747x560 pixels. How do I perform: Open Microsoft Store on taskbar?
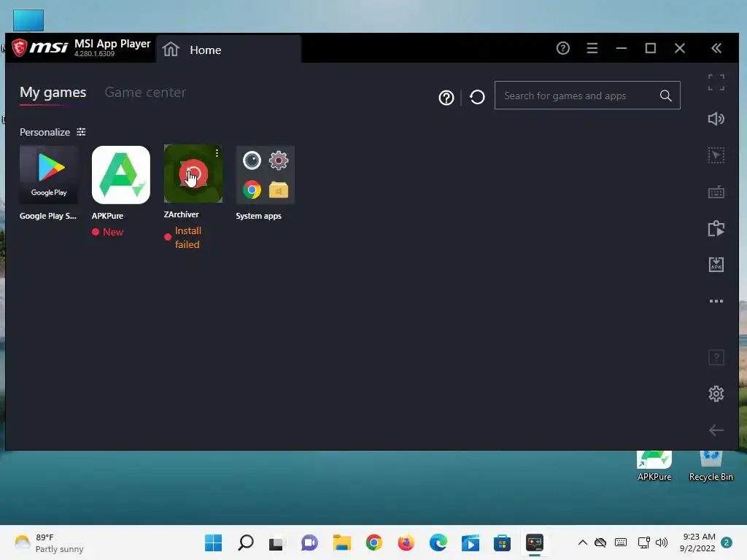pyautogui.click(x=502, y=542)
